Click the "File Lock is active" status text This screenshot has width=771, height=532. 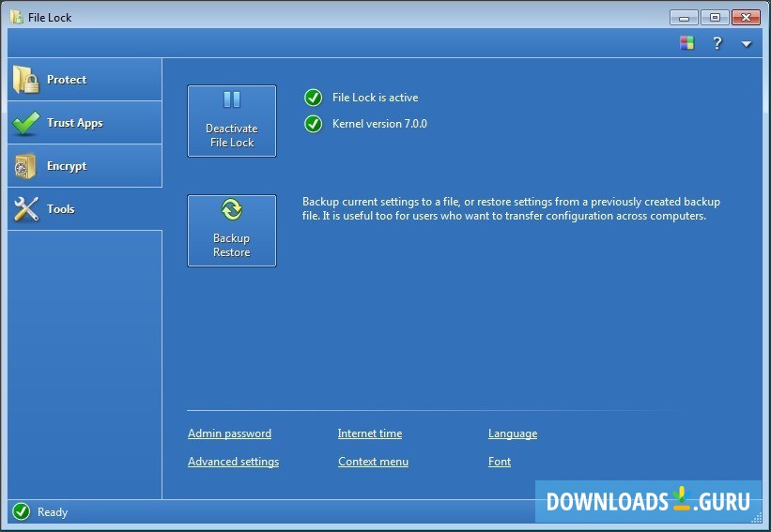coord(376,98)
